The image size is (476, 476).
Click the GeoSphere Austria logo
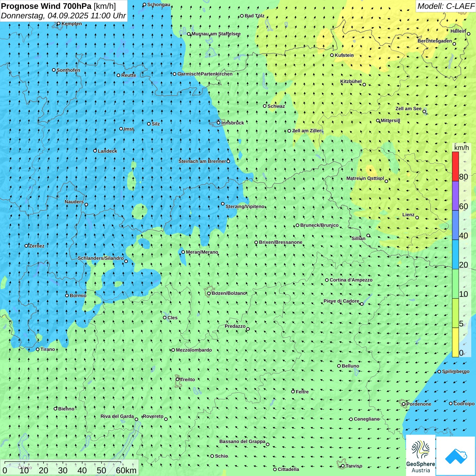[x=421, y=456]
